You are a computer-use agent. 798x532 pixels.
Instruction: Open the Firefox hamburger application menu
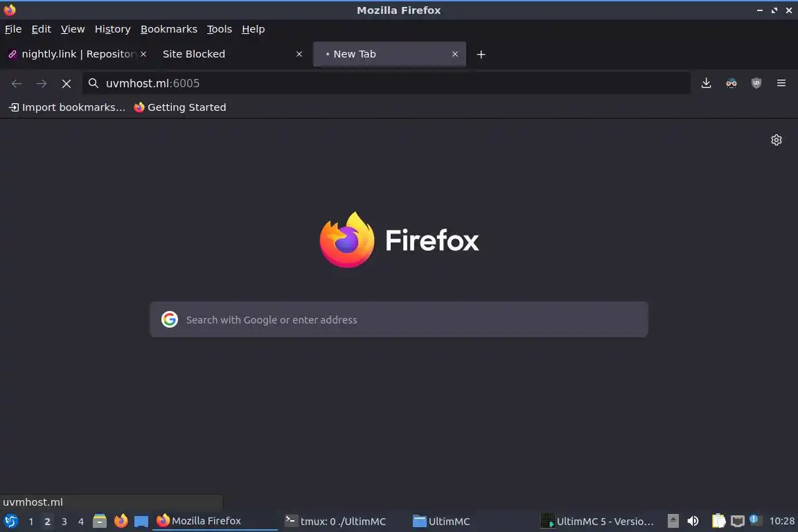tap(781, 83)
